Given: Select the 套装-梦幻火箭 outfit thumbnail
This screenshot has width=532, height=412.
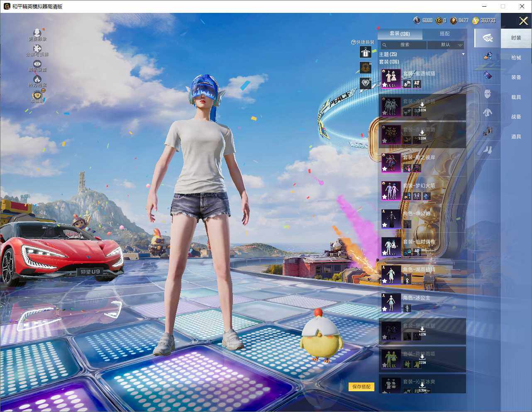Looking at the screenshot, I should click(391, 191).
